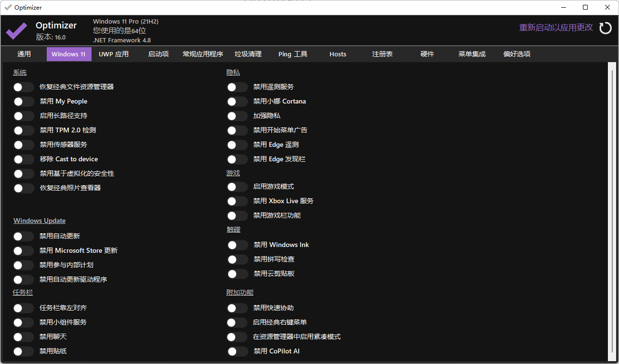Viewport: 619px width, 364px height.
Task: Toggle 禁用小娜 Cortana switch
Action: 237,102
